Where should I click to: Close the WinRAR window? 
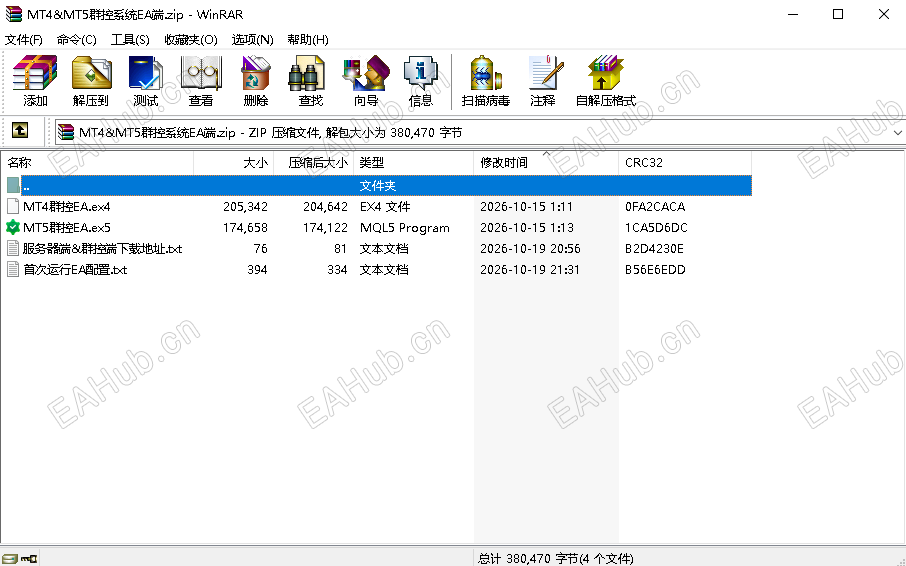(883, 14)
